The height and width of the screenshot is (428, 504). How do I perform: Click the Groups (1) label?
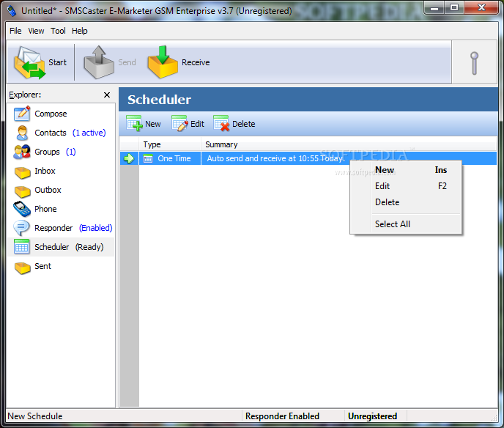coord(55,152)
